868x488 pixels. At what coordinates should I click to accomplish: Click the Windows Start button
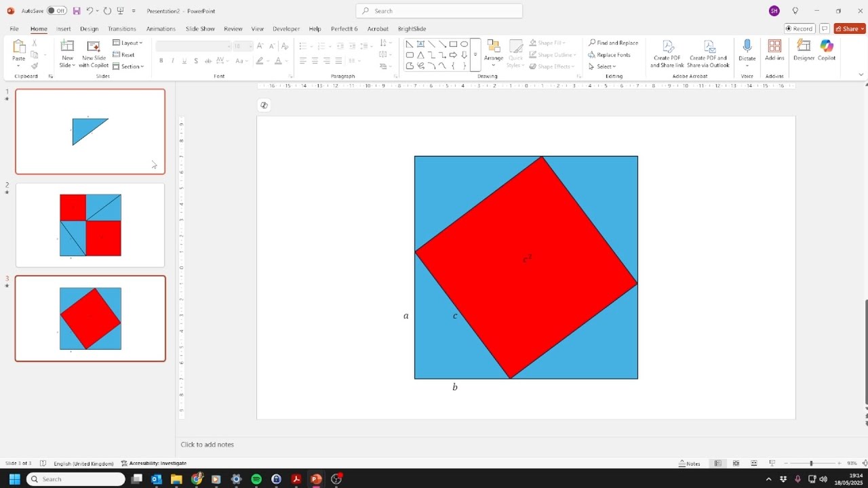[x=14, y=479]
